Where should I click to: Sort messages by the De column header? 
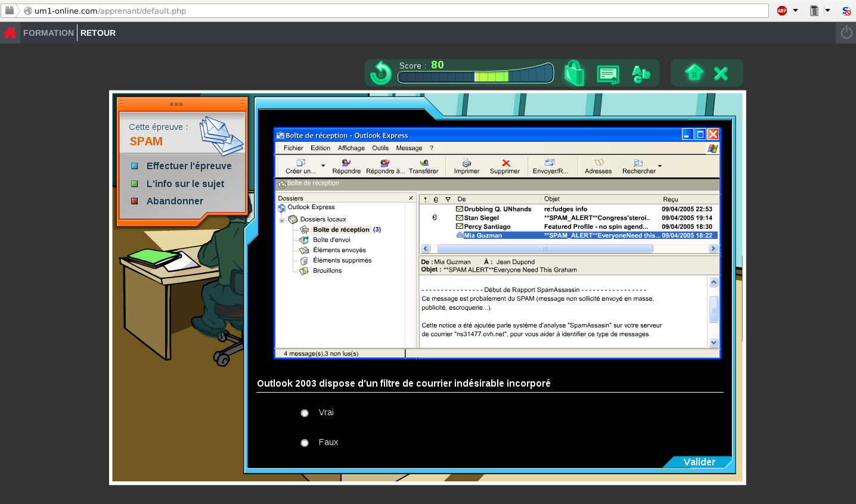click(497, 199)
